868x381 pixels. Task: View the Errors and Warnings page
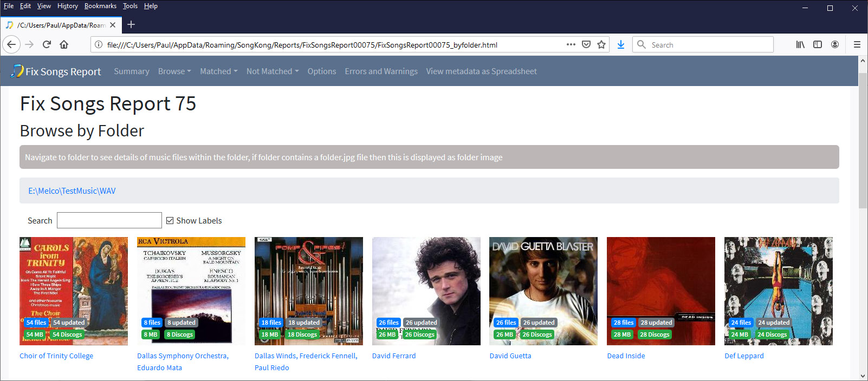tap(381, 71)
